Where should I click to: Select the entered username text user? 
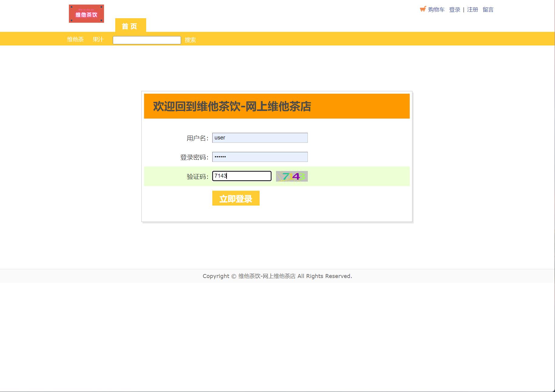click(220, 138)
